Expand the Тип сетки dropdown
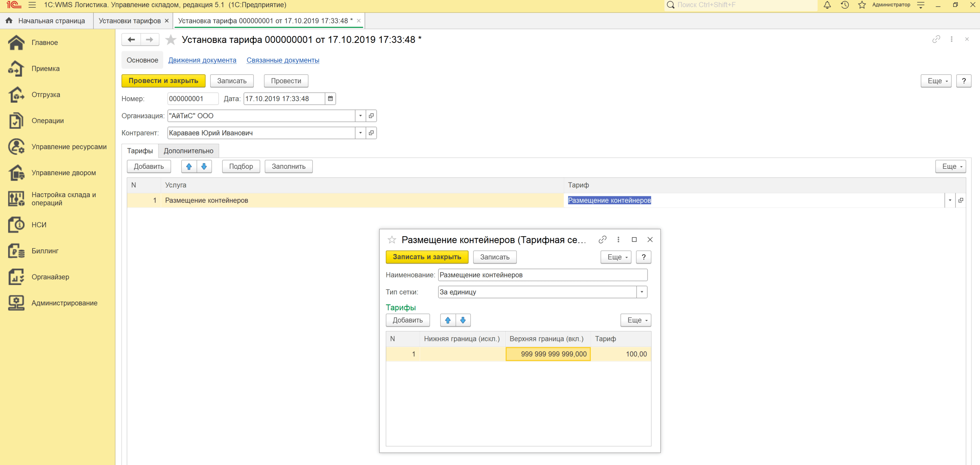The image size is (980, 465). pos(642,292)
